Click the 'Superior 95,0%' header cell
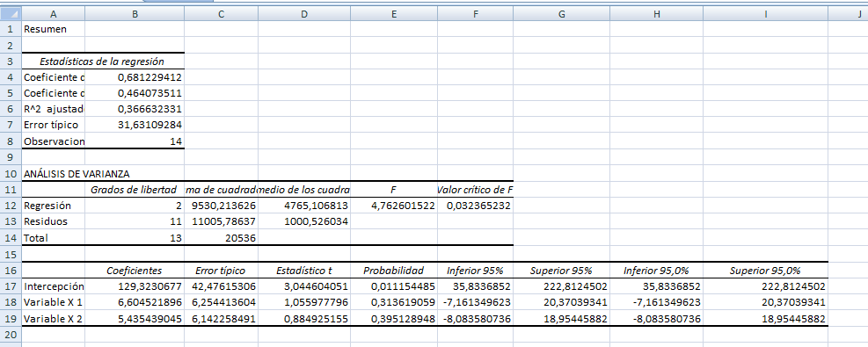 [x=766, y=271]
